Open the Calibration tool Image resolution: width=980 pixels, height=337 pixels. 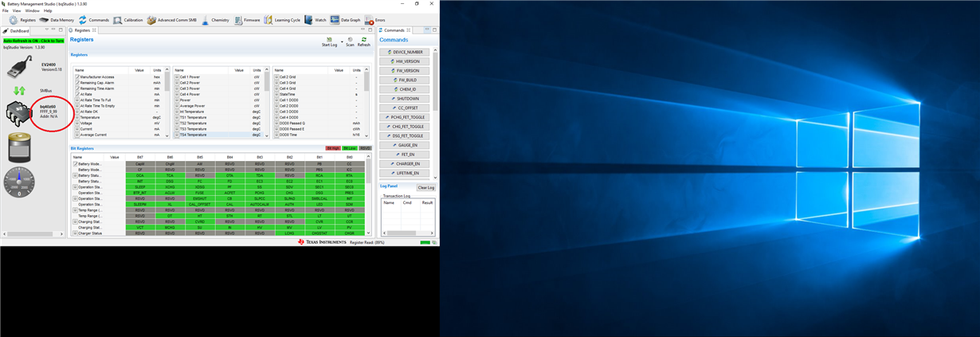click(128, 20)
